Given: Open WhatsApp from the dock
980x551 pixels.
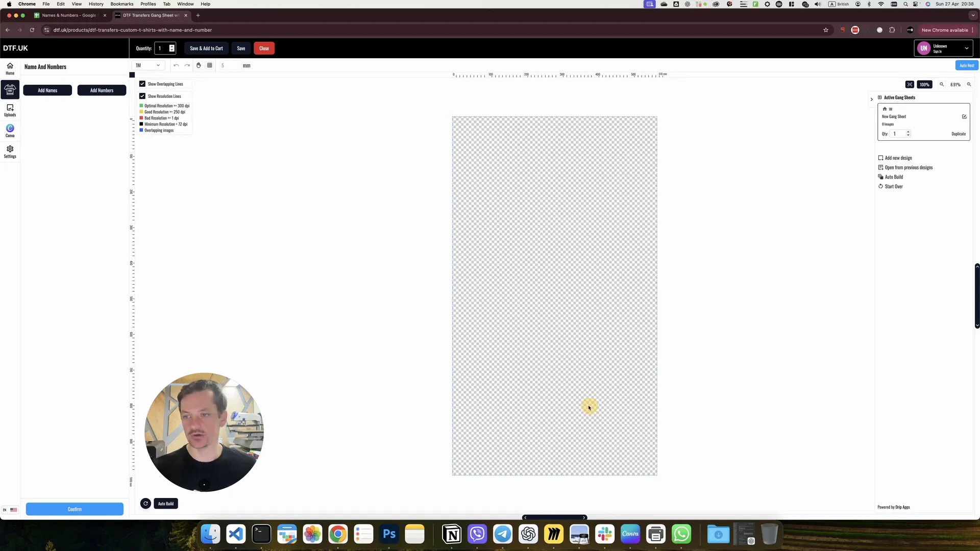Looking at the screenshot, I should point(681,534).
